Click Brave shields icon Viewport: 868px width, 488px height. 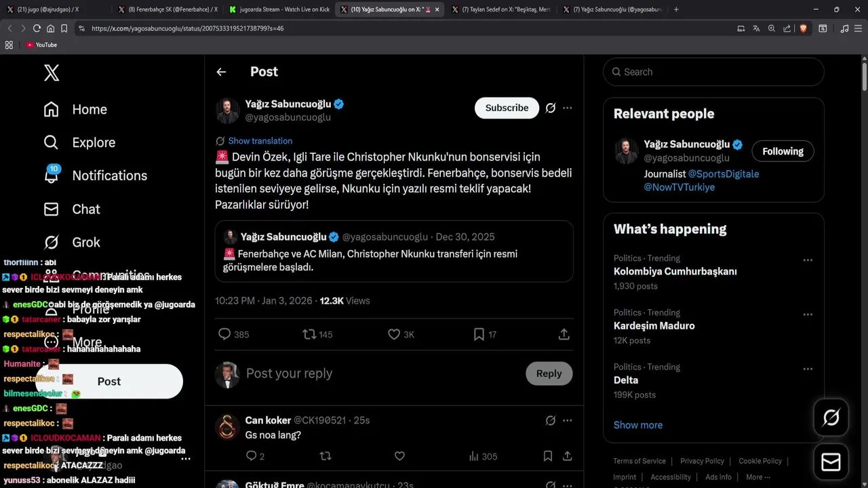click(x=803, y=28)
